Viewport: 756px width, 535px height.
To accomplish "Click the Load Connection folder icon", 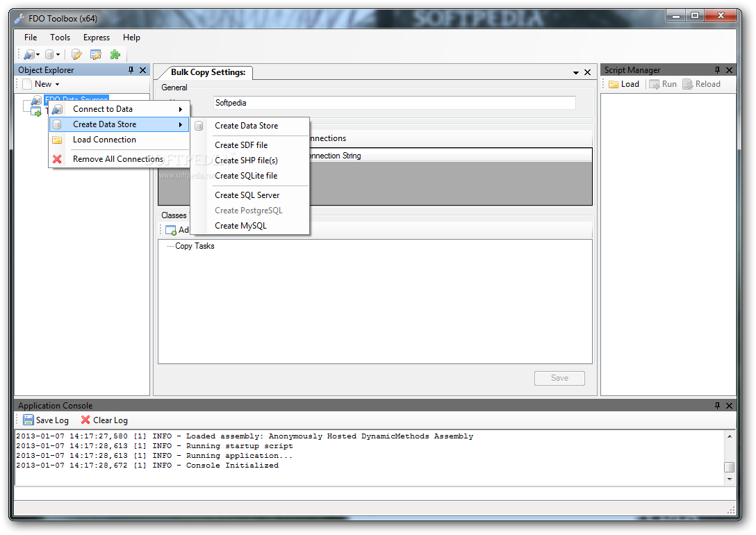I will point(57,140).
